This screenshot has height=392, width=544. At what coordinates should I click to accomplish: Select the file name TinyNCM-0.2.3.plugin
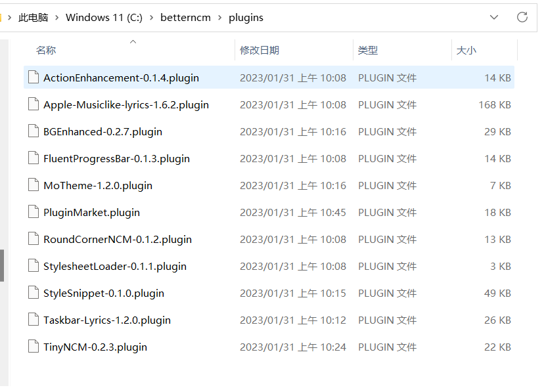(x=95, y=347)
